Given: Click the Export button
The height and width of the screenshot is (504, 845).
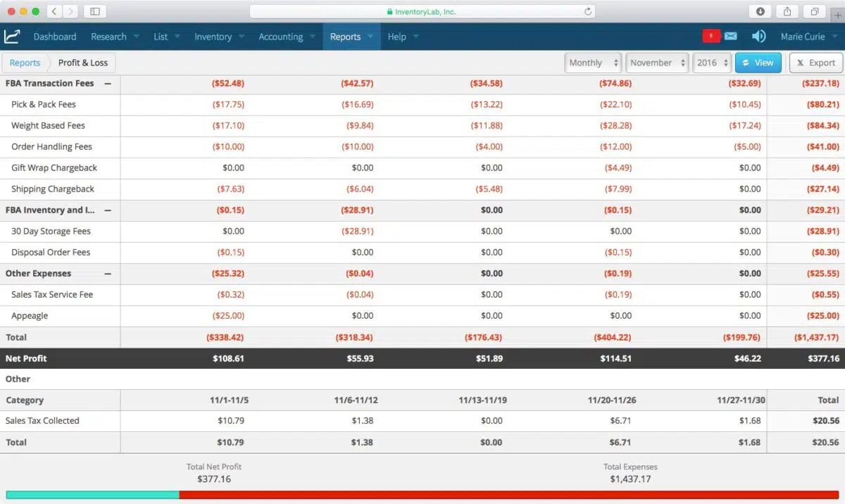Looking at the screenshot, I should (x=815, y=63).
